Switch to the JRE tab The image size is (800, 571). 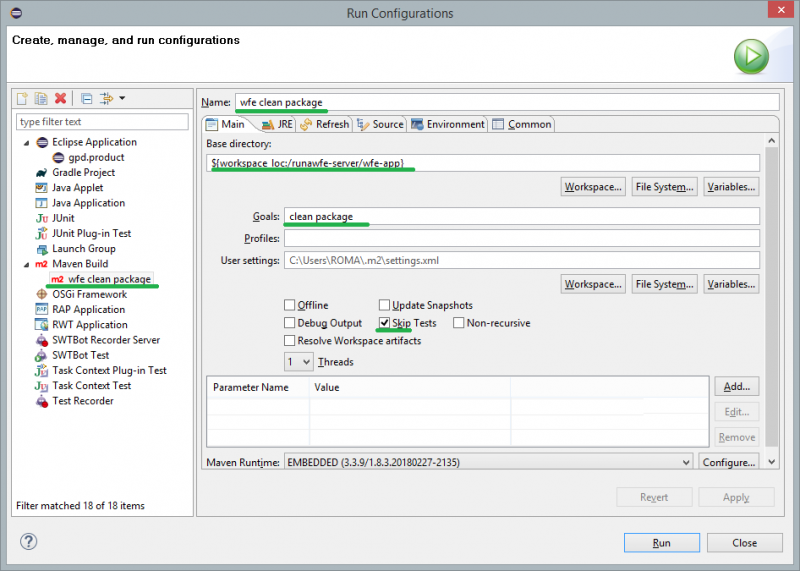277,125
